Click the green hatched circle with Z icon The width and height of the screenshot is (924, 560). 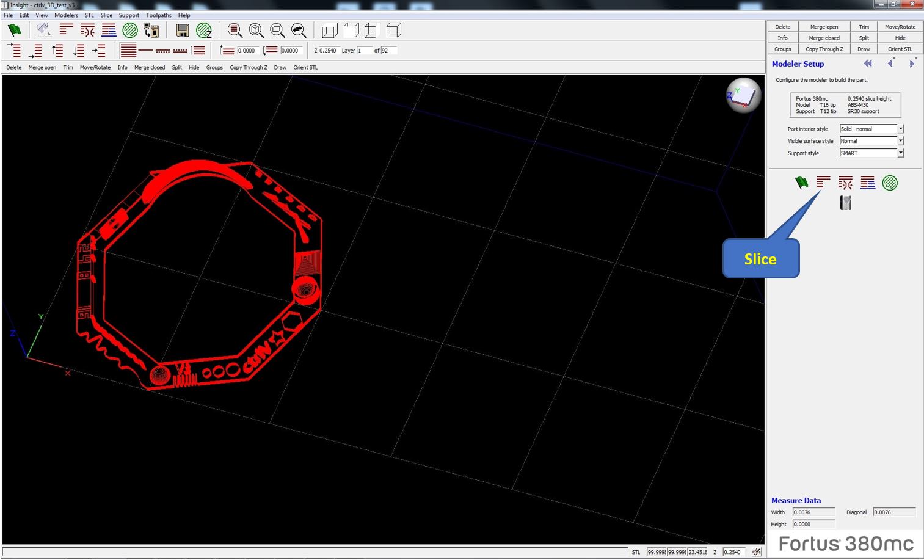204,30
